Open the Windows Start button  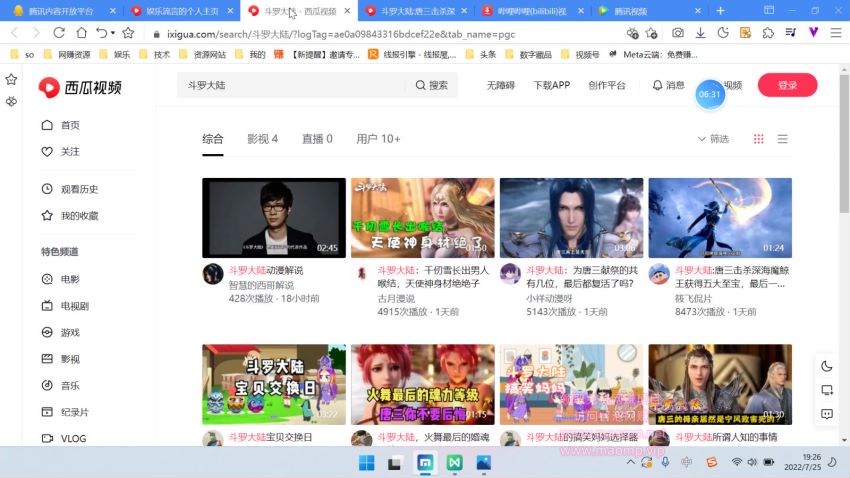[366, 463]
